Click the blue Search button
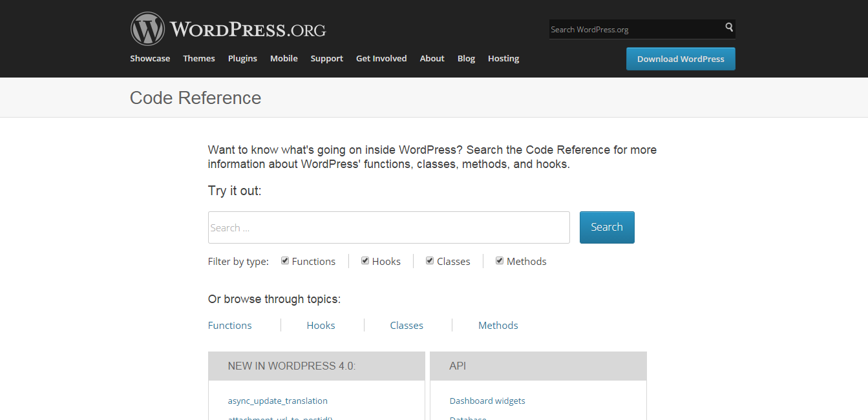 (606, 227)
